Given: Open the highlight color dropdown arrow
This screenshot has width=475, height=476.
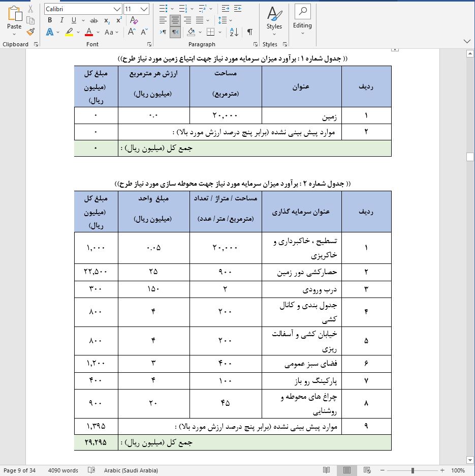Looking at the screenshot, I should (x=78, y=32).
